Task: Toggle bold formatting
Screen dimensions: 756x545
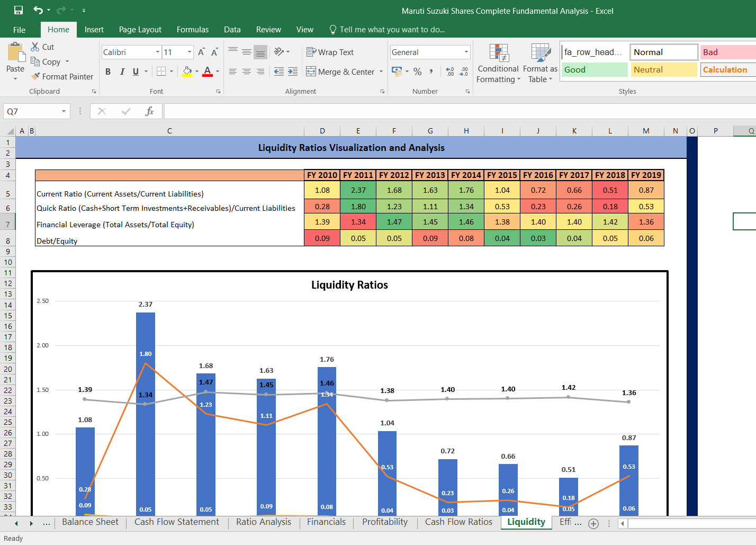Action: pyautogui.click(x=108, y=72)
